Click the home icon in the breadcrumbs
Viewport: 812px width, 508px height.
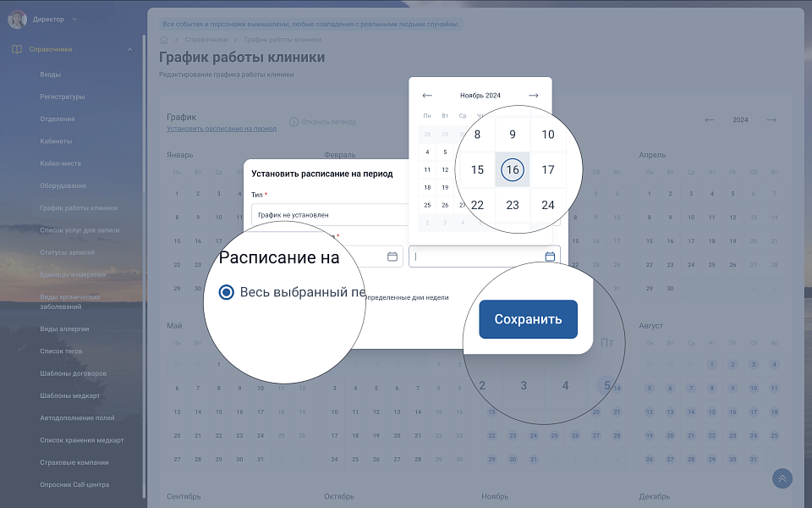(164, 40)
